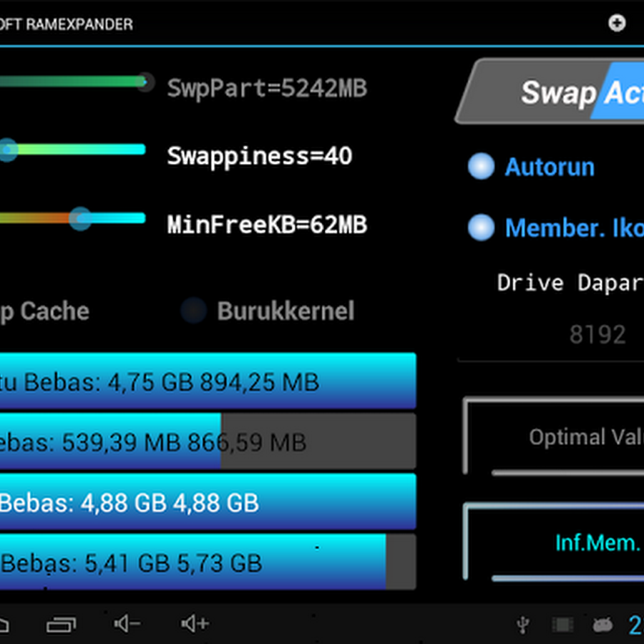This screenshot has height=644, width=644.
Task: Click the RAMEXPANDER title text
Action: pyautogui.click(x=79, y=24)
